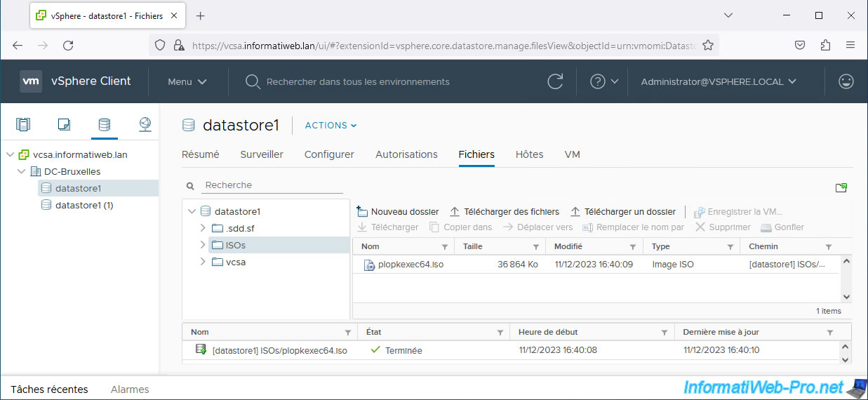This screenshot has width=868, height=400.
Task: Open the Surveiller tab
Action: click(262, 154)
